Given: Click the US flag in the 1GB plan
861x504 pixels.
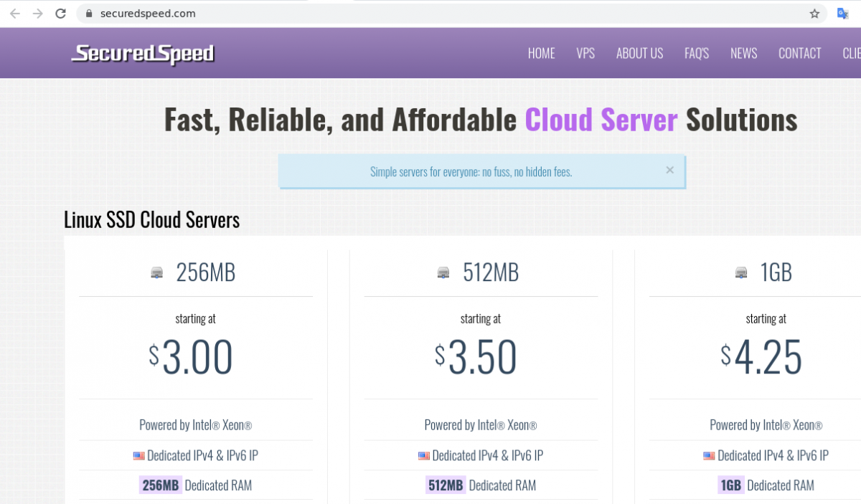Looking at the screenshot, I should click(x=709, y=455).
